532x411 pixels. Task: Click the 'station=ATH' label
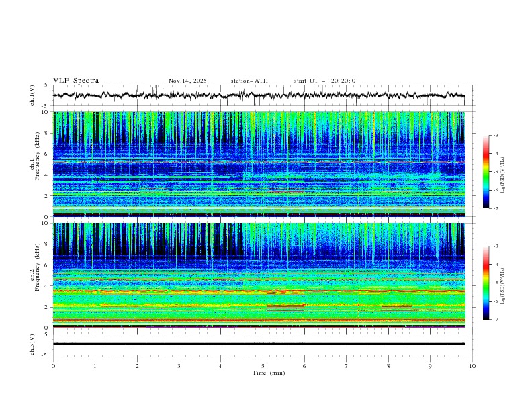249,81
